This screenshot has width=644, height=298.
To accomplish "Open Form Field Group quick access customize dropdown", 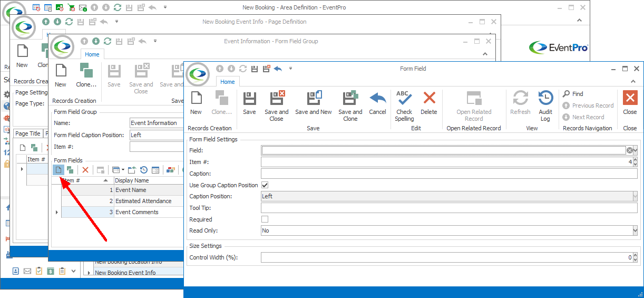I will click(154, 41).
